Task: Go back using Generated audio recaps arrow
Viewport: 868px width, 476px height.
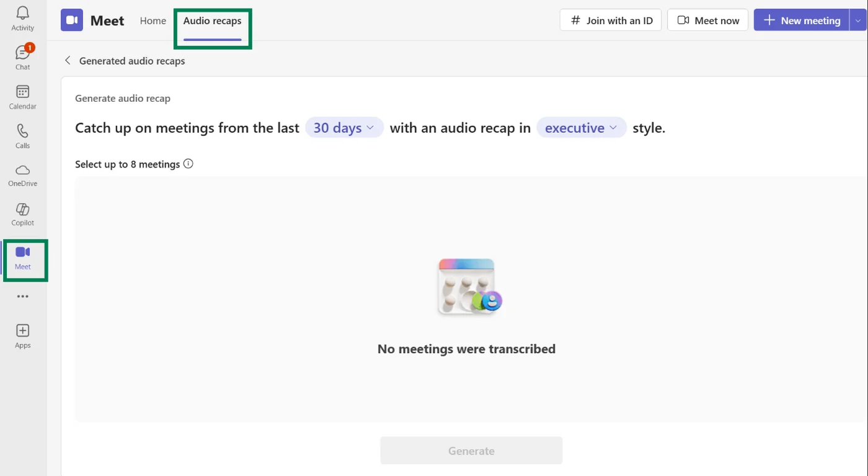Action: pos(68,60)
